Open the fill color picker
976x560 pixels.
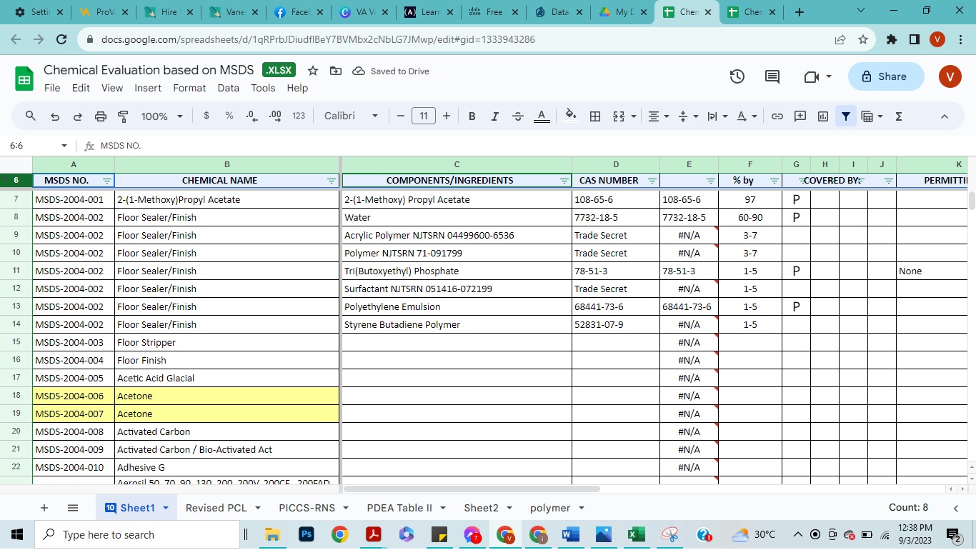coord(570,116)
